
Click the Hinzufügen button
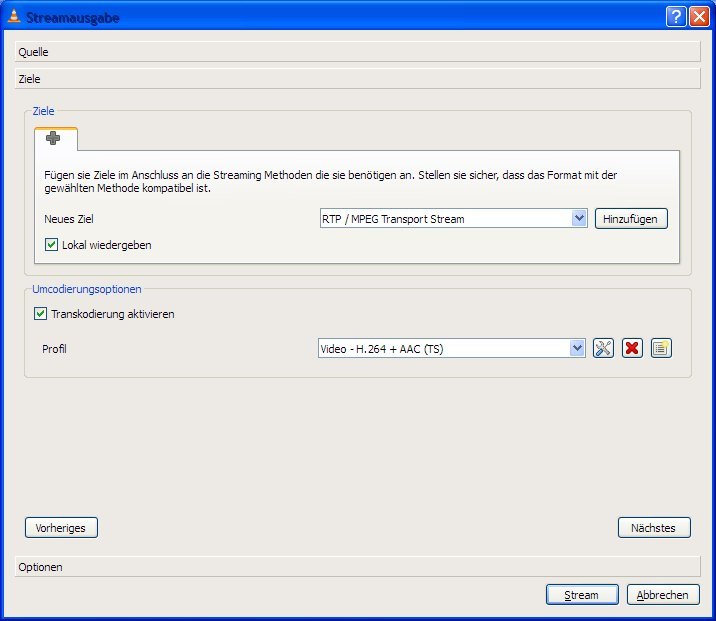[631, 219]
